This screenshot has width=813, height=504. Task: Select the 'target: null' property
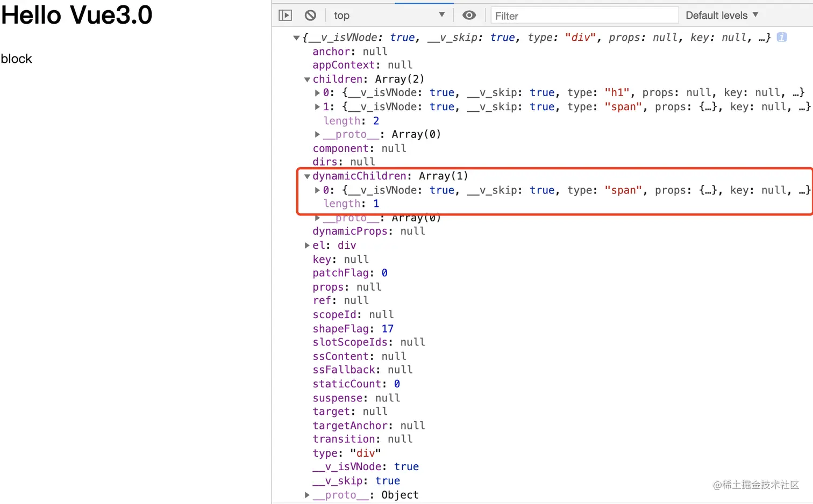point(350,412)
